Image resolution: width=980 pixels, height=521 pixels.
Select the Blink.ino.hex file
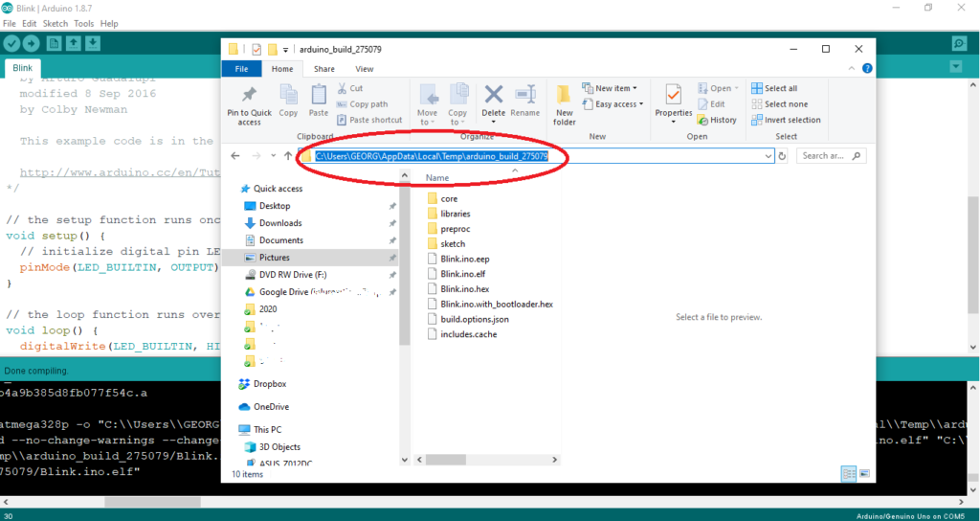[463, 288]
